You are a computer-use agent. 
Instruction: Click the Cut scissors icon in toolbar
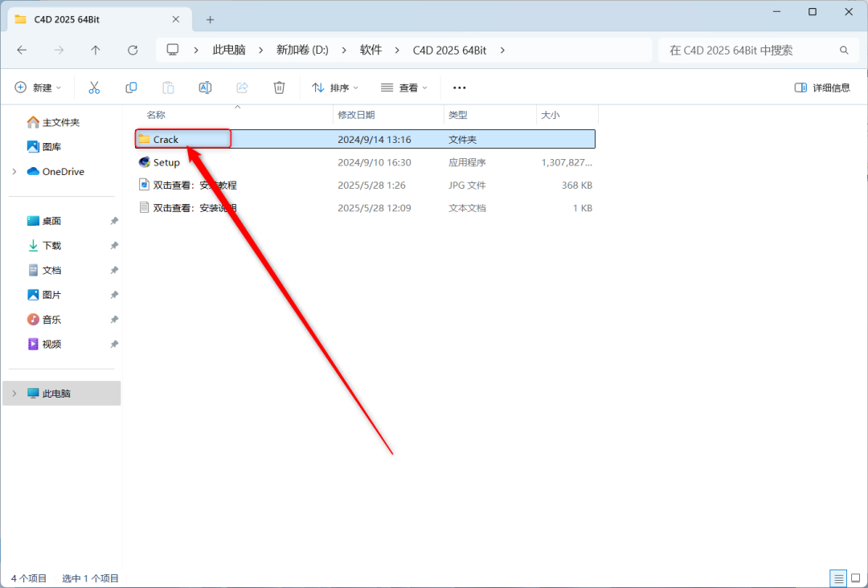tap(94, 88)
